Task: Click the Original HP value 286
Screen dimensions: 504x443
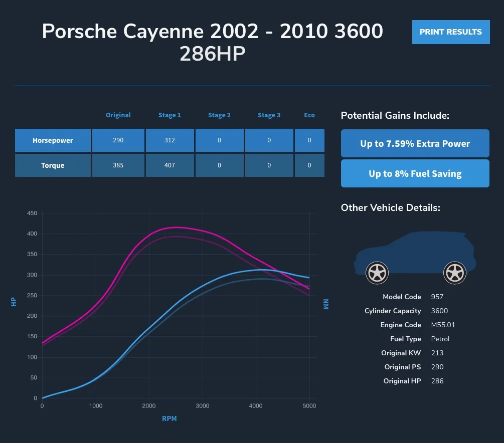Action: click(x=437, y=381)
